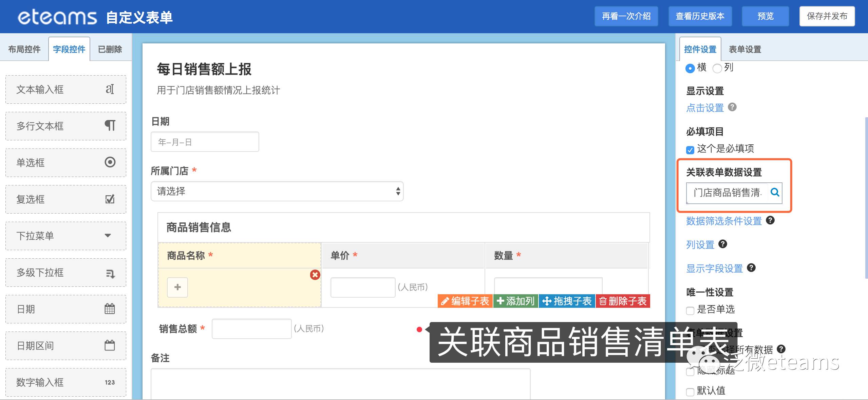
Task: Uncheck 这个是必填项 checkbox
Action: click(x=690, y=150)
